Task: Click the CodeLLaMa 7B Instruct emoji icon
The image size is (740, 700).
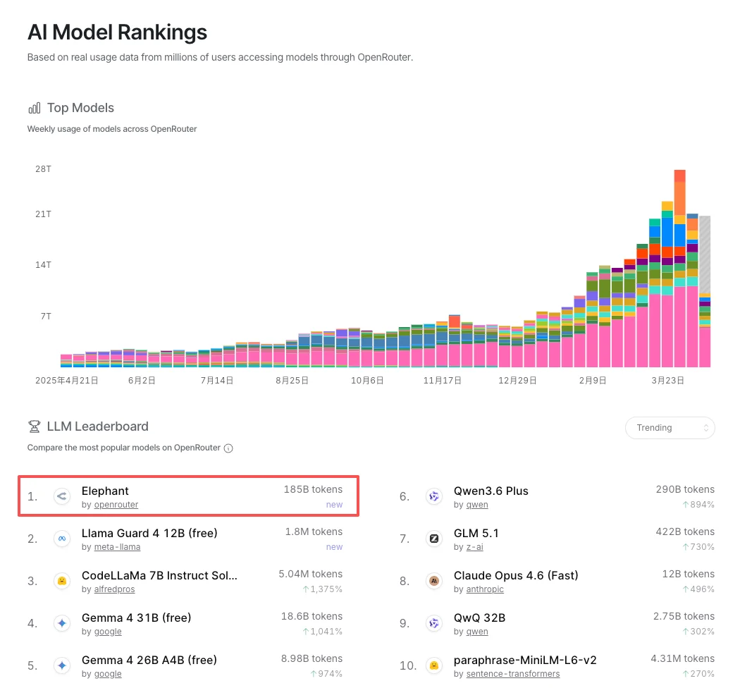Action: tap(62, 582)
